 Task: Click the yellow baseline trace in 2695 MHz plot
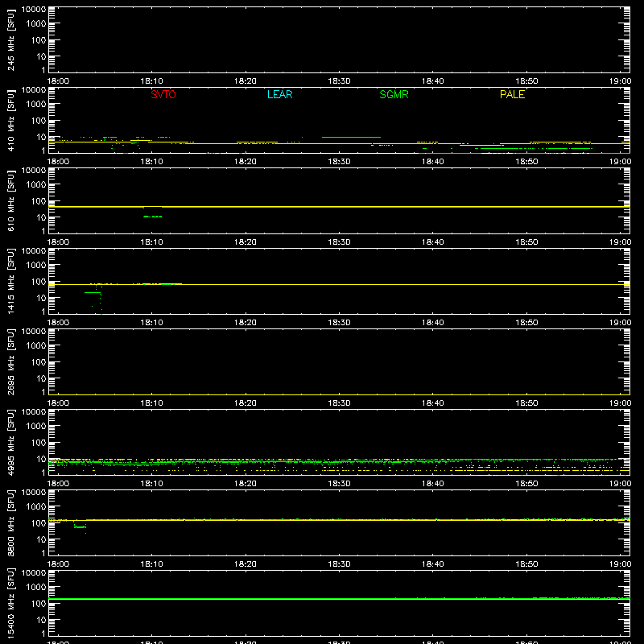tap(339, 394)
